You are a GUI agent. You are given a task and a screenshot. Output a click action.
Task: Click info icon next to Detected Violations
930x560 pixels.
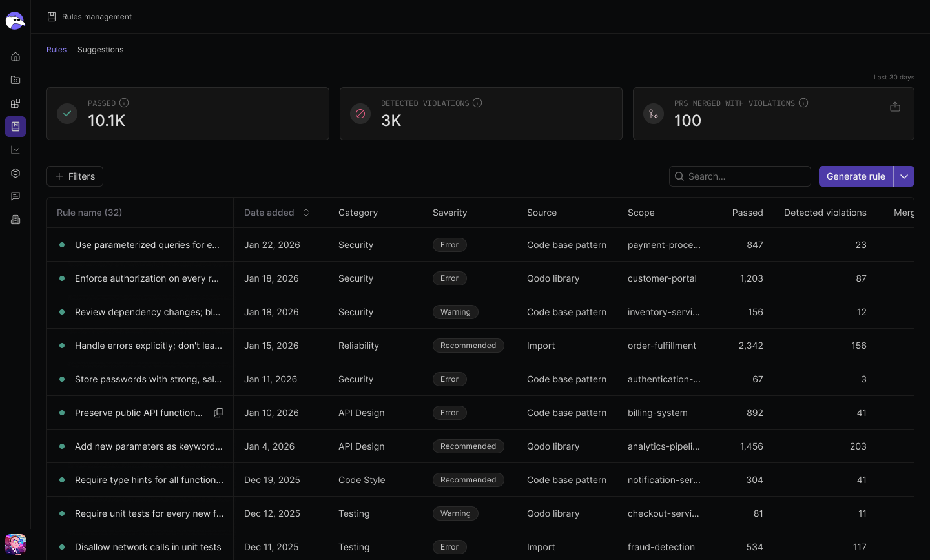477,103
